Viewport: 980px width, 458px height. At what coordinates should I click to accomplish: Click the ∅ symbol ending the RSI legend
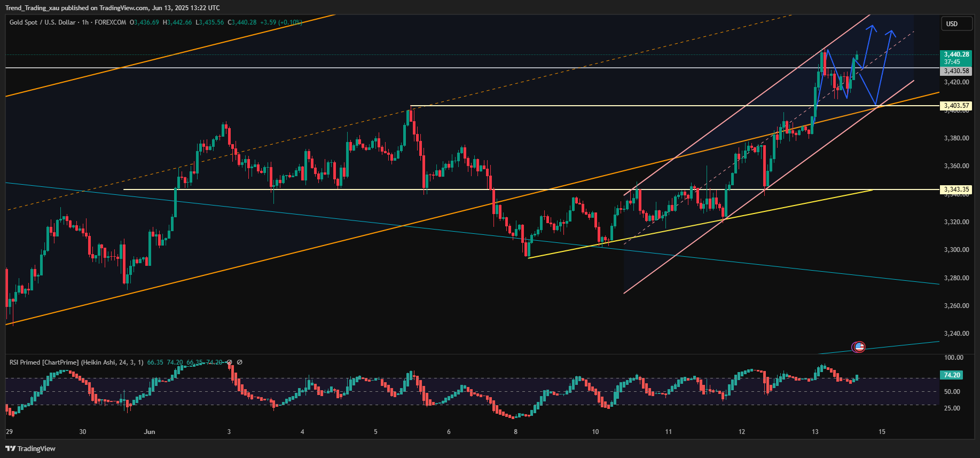pyautogui.click(x=240, y=362)
